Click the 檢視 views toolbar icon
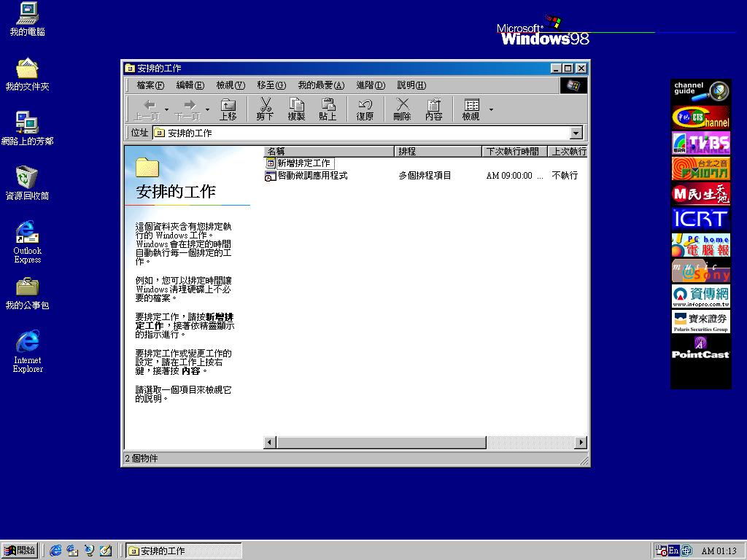The width and height of the screenshot is (747, 560). pos(471,109)
